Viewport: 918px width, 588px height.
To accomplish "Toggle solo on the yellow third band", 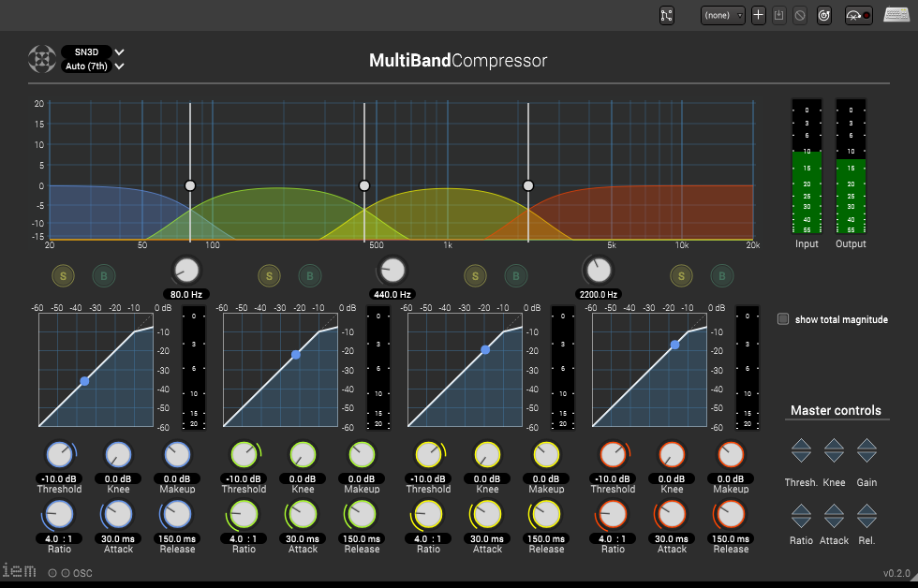I will 476,275.
